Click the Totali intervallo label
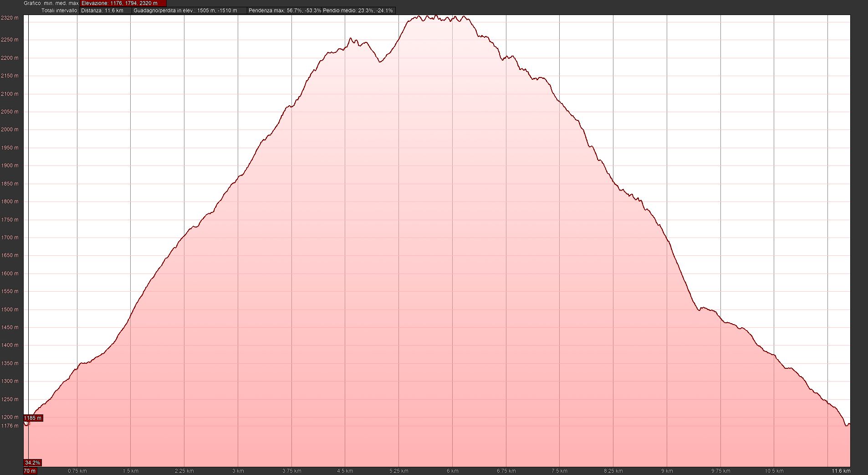This screenshot has height=475, width=868. (60, 10)
